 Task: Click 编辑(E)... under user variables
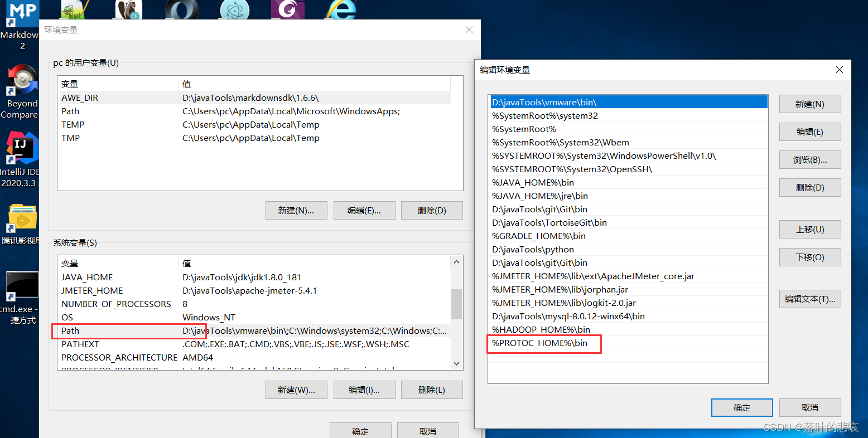pos(364,210)
